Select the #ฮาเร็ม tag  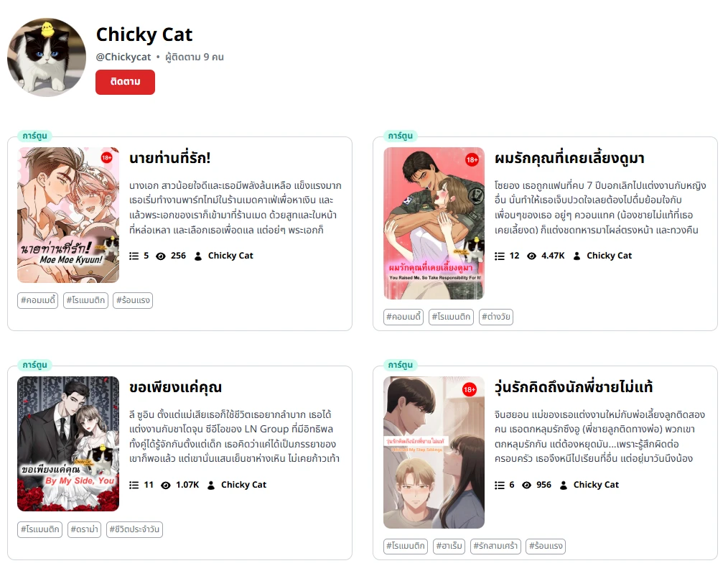[x=449, y=546]
